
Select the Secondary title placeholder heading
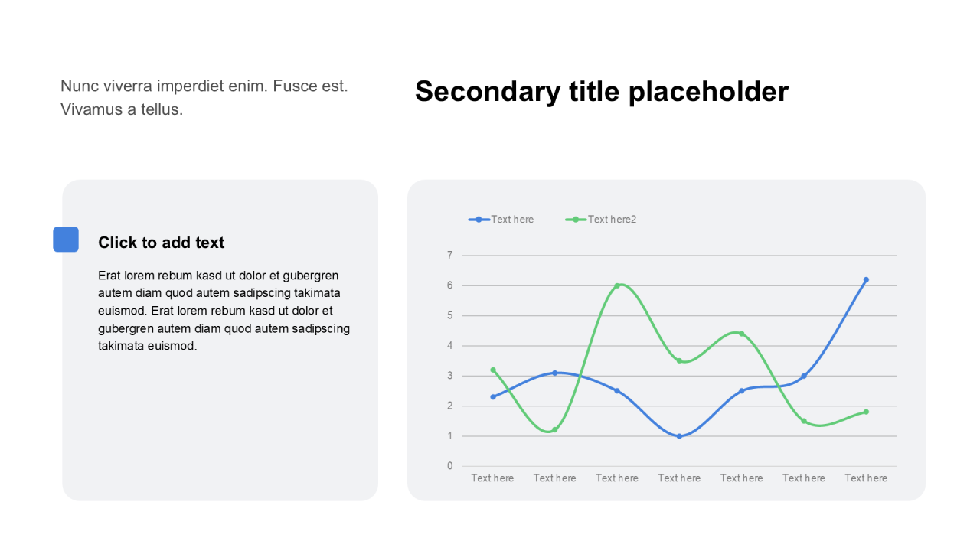[601, 92]
